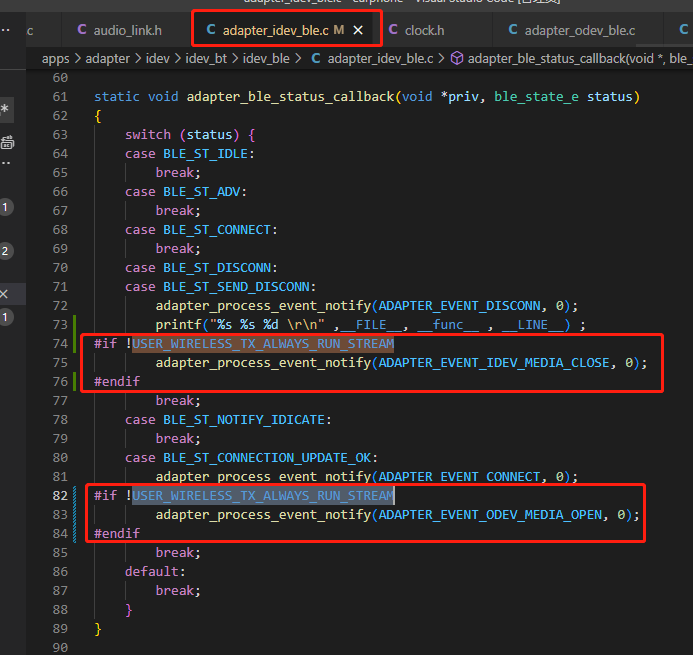
Task: Open the 'adapter' breadcrumb folder
Action: [x=107, y=58]
